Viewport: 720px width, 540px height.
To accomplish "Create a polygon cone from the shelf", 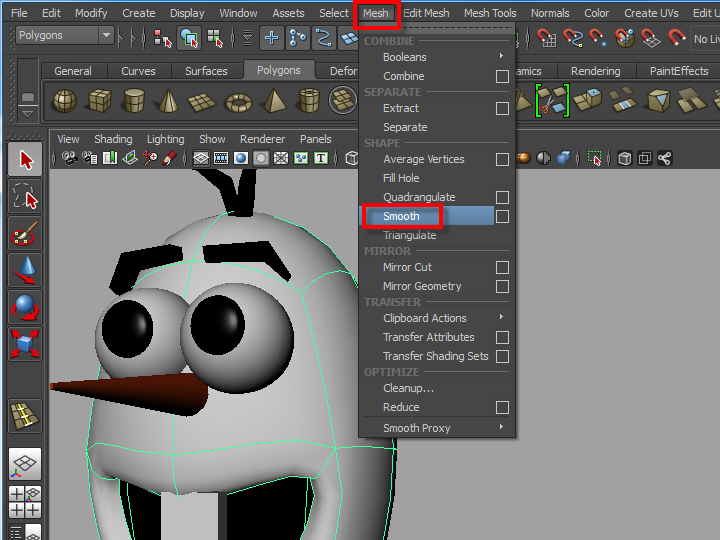I will pyautogui.click(x=168, y=101).
